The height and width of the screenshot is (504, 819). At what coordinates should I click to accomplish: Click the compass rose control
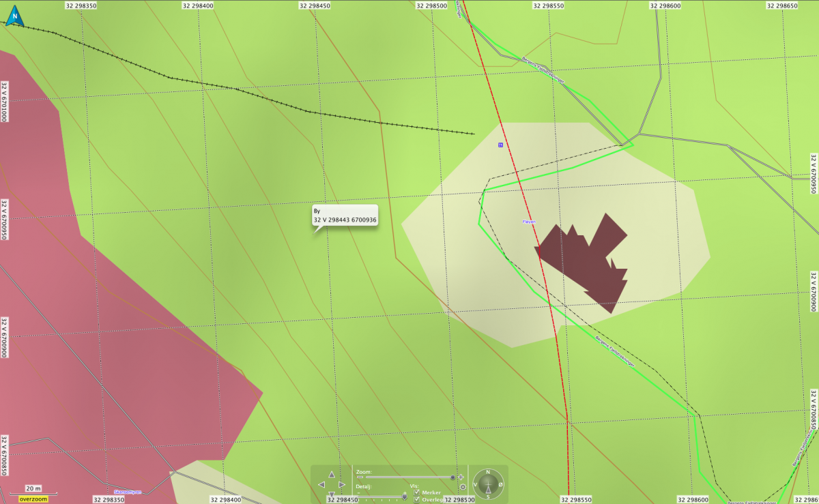pyautogui.click(x=489, y=484)
